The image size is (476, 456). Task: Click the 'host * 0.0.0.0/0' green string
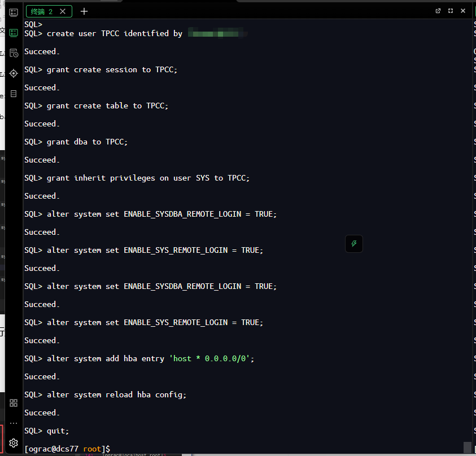pyautogui.click(x=209, y=358)
